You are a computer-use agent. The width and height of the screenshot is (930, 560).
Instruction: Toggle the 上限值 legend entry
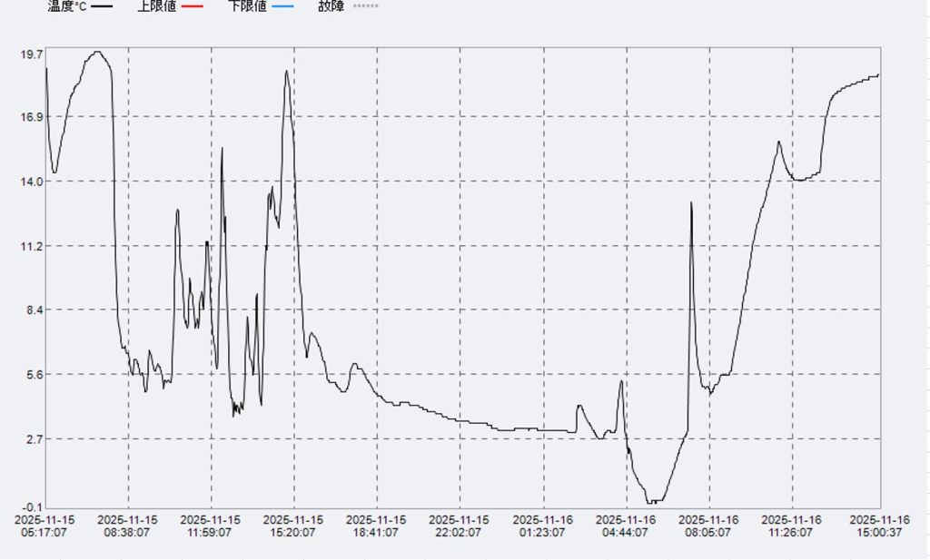(x=156, y=6)
